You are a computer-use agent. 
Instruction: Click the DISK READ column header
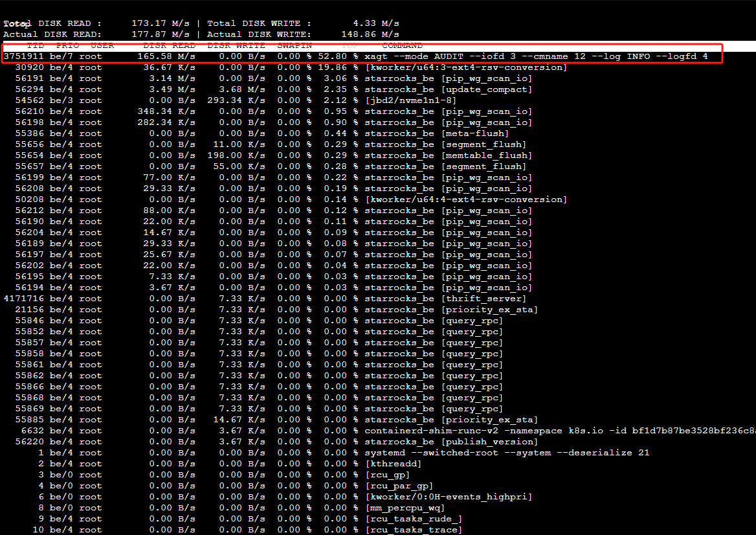click(x=169, y=46)
